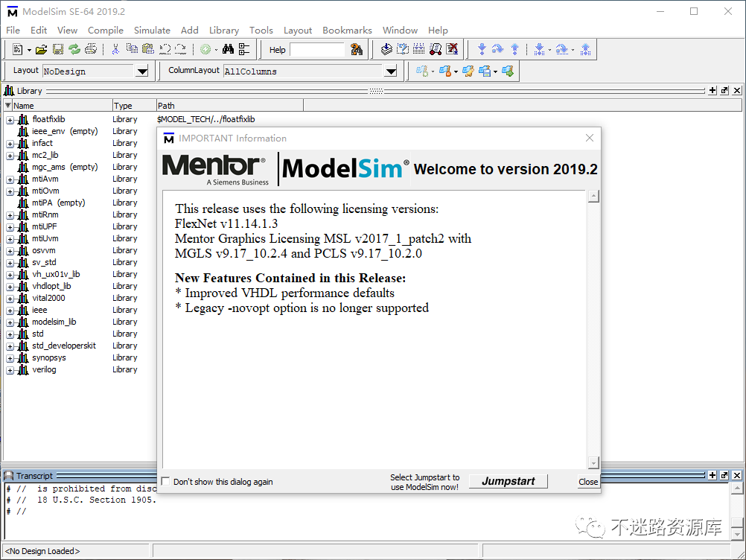
Task: Expand the infact library node
Action: pos(10,144)
